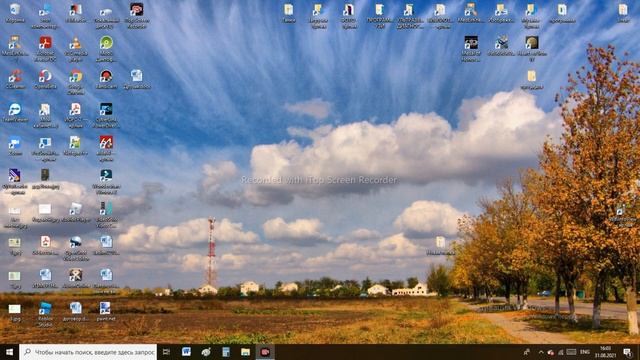This screenshot has width=640, height=360.
Task: Open the local disk drive desktop shortcut
Action: click(106, 16)
